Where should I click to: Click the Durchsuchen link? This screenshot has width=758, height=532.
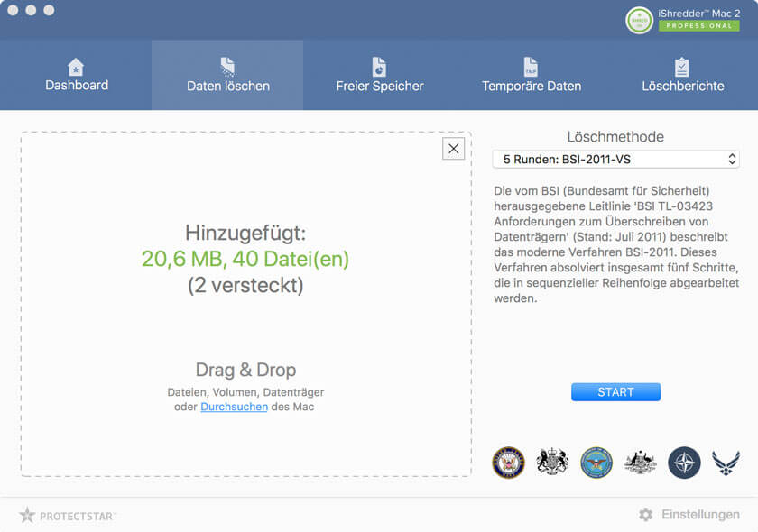pos(234,407)
